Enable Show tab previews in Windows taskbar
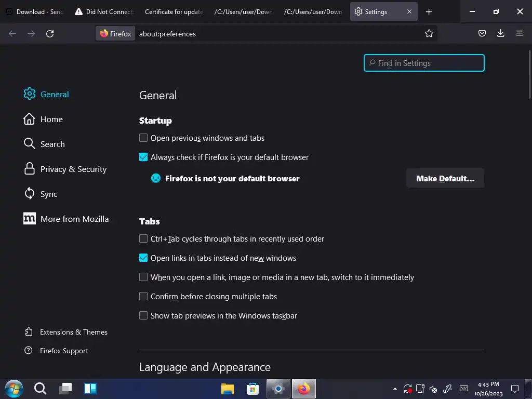Viewport: 532px width, 399px height. click(143, 315)
